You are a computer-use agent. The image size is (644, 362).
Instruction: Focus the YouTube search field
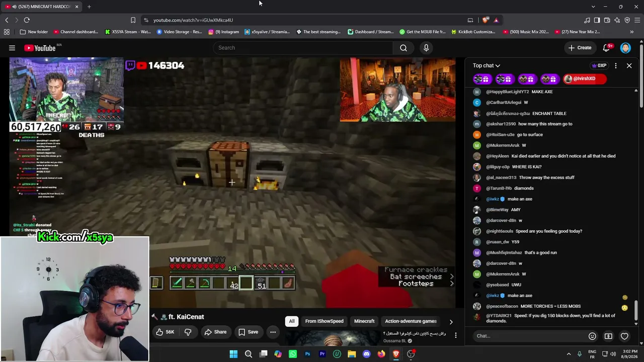point(303,48)
